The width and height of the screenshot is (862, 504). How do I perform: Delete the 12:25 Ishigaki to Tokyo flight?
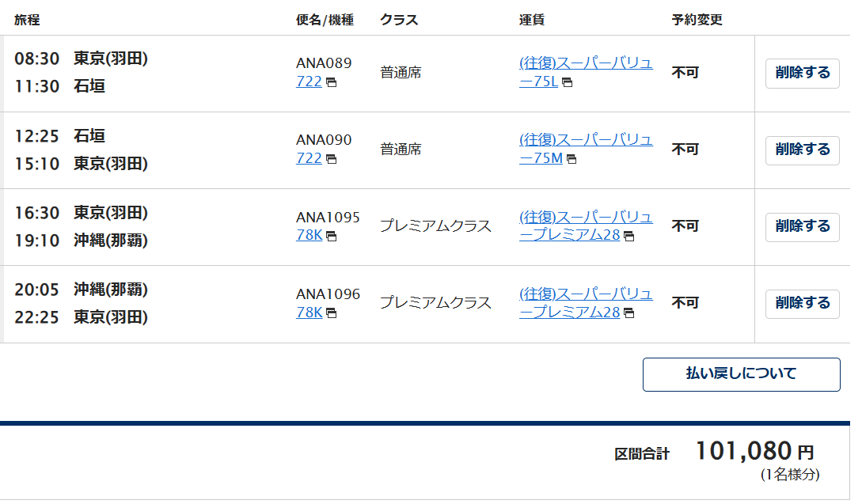click(x=802, y=150)
